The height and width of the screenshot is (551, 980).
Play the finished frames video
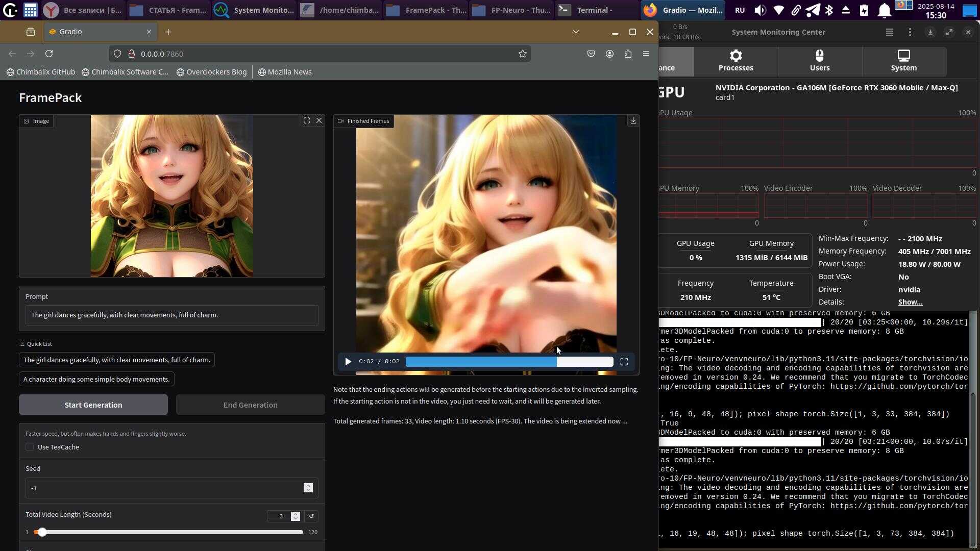pyautogui.click(x=348, y=362)
